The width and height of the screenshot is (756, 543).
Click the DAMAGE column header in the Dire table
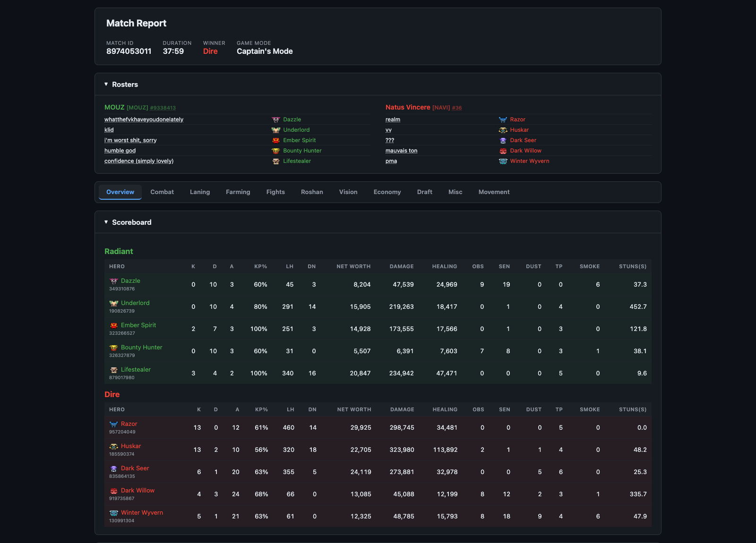click(x=402, y=410)
